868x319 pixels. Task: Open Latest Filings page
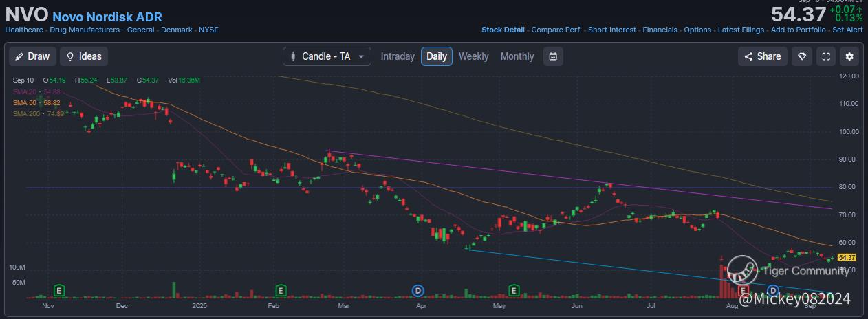741,30
